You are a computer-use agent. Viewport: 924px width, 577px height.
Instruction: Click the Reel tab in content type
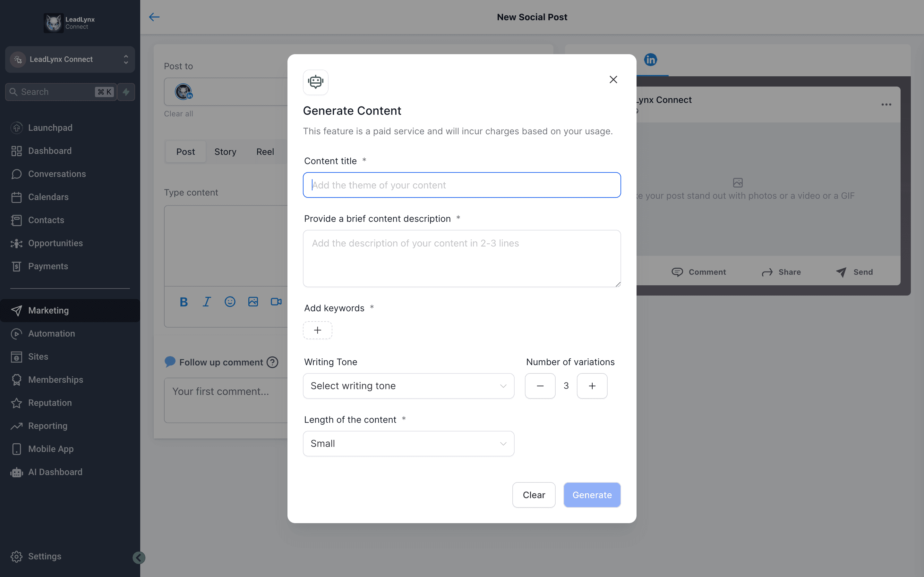(265, 152)
